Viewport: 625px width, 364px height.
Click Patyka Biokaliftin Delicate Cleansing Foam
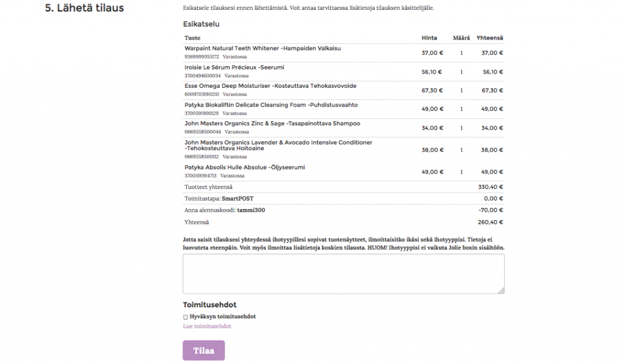(x=271, y=105)
